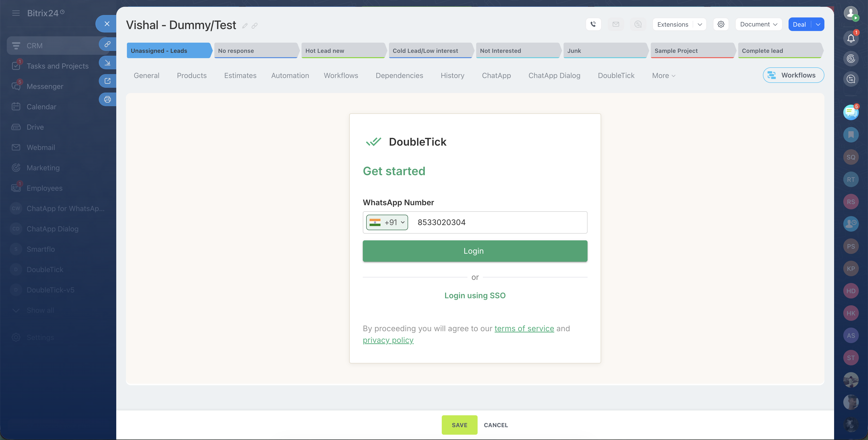
Task: Copy deal link using the chain icon beside title
Action: [255, 26]
